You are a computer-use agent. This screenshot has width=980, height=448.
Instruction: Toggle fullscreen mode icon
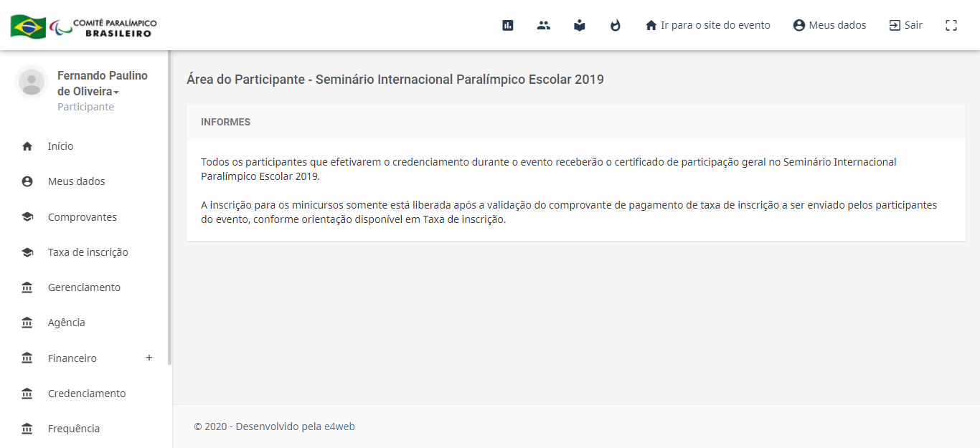(x=951, y=25)
